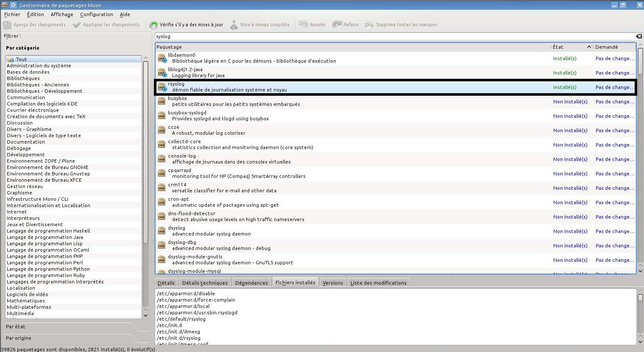The height and width of the screenshot is (352, 644).
Task: Click the "Mise à niveau complète" upgrade icon
Action: coord(234,25)
